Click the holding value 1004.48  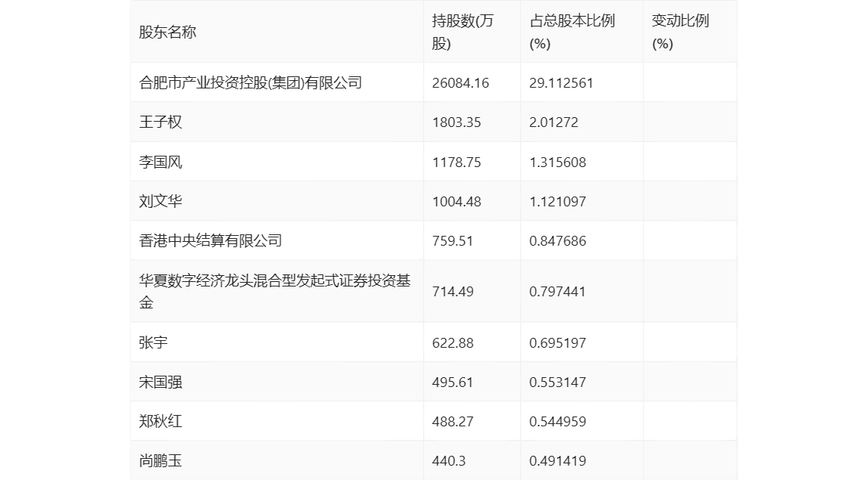tap(457, 202)
